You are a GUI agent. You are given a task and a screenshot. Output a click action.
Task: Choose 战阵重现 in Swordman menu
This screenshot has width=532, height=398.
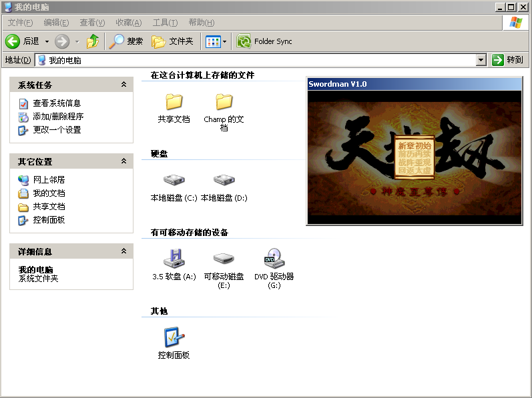(x=415, y=162)
